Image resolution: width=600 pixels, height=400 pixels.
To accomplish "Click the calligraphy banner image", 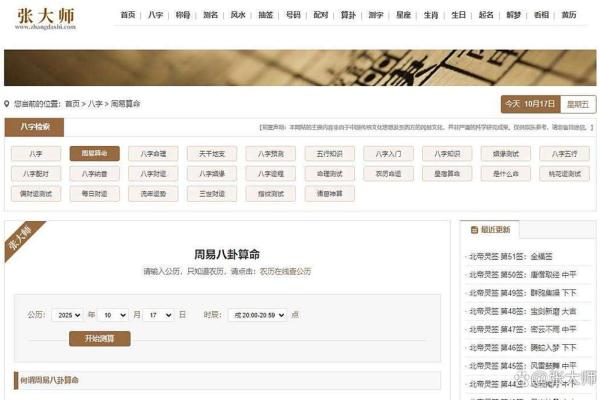I will (x=300, y=68).
